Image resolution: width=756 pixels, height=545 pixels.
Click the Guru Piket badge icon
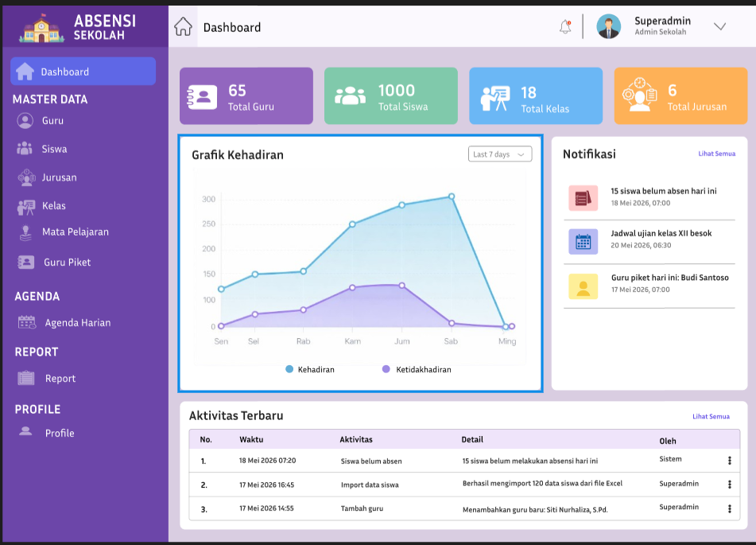pos(26,262)
